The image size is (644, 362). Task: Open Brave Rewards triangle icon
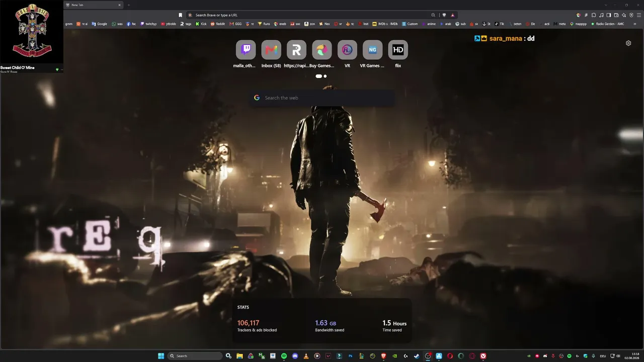click(453, 15)
